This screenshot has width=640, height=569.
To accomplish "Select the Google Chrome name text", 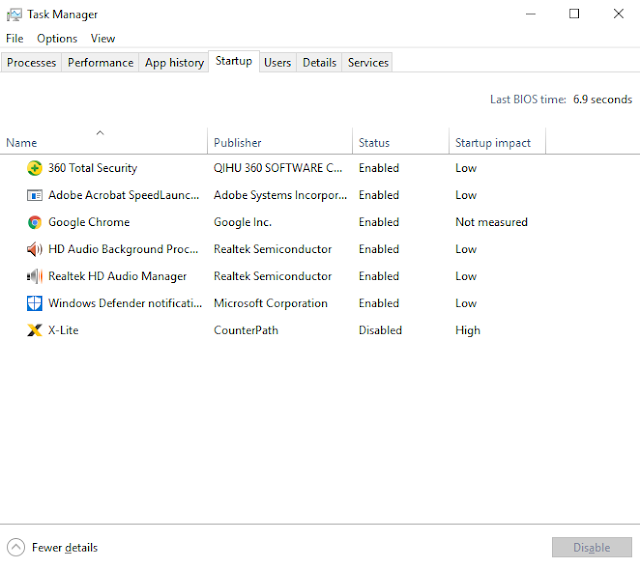I will click(89, 222).
